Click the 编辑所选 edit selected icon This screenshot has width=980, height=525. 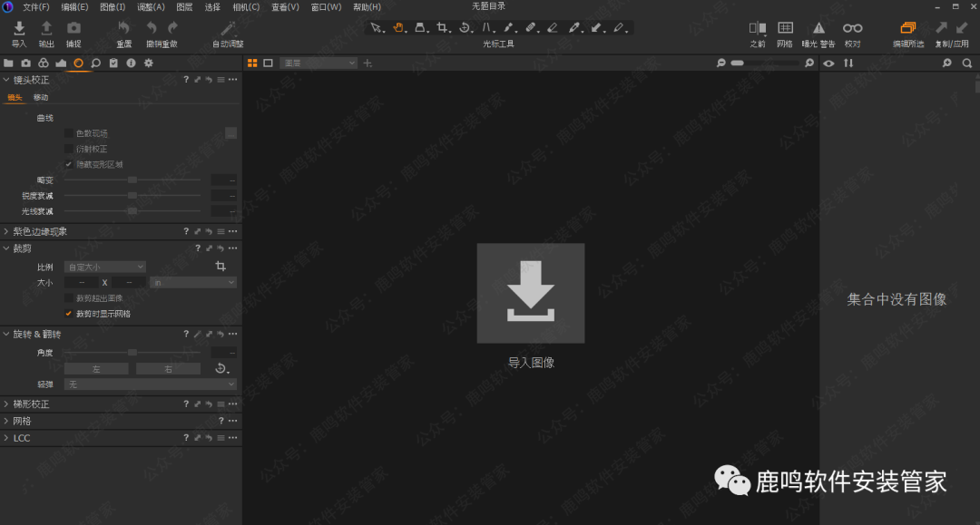[x=908, y=29]
